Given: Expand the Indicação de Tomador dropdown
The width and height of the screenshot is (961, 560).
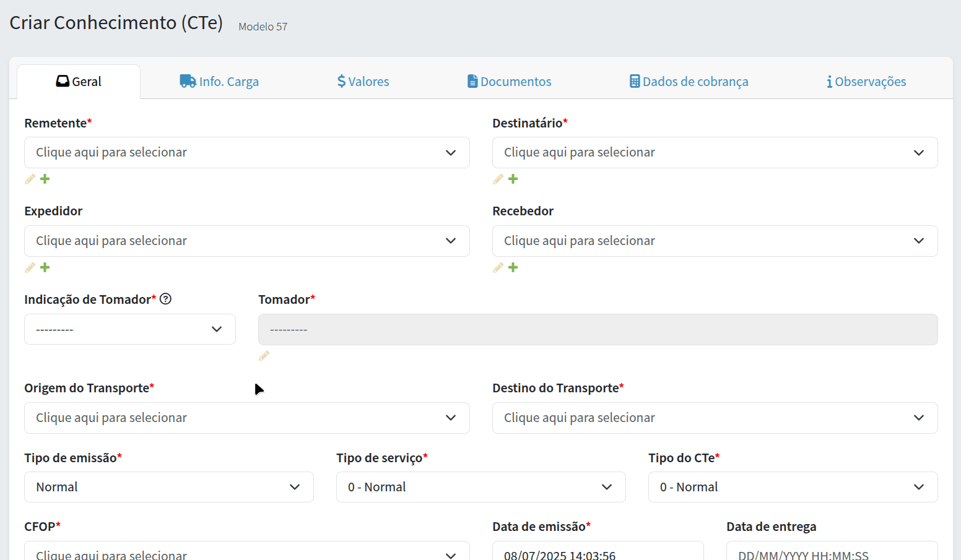Looking at the screenshot, I should tap(129, 329).
